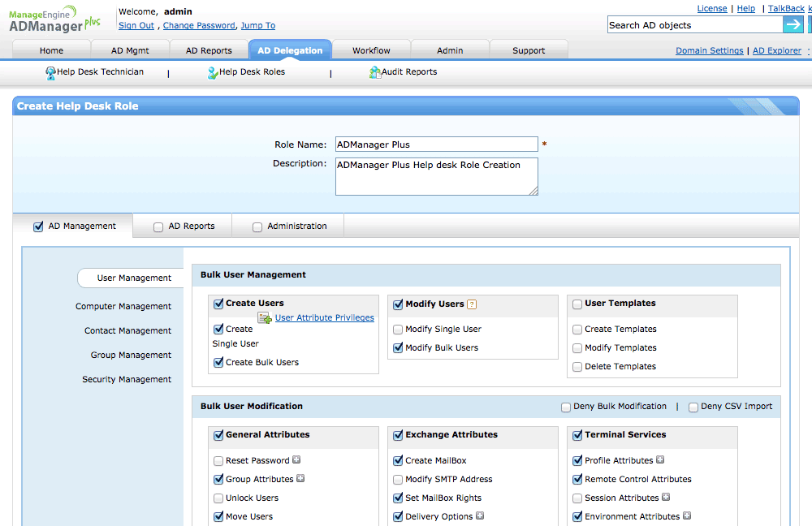Click the Description text area
The image size is (812, 526).
(437, 176)
